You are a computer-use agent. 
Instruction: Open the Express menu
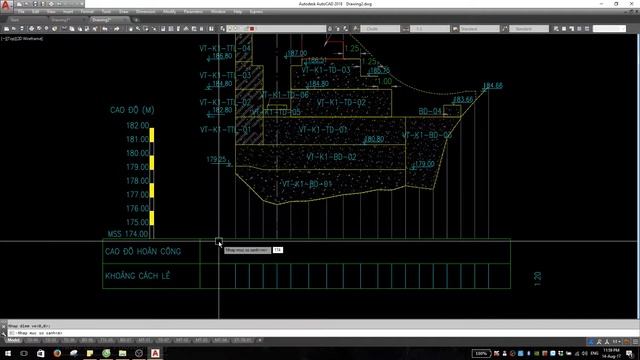tap(256, 12)
